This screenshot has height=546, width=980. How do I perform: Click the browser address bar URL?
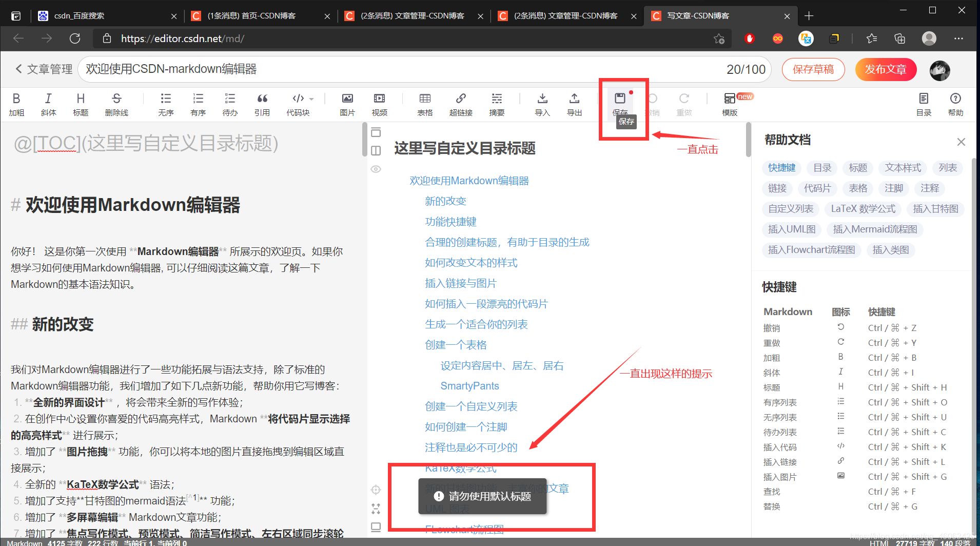[x=183, y=38]
